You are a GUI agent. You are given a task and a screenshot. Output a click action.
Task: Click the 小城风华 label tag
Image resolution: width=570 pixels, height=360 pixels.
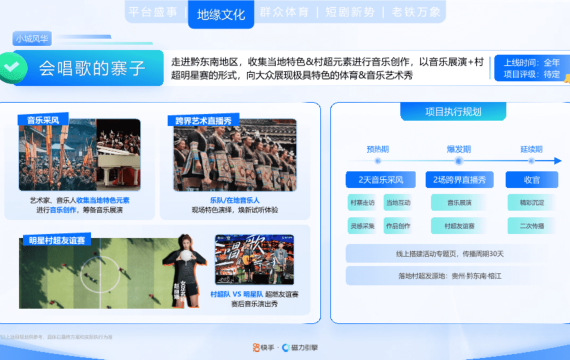tap(32, 39)
